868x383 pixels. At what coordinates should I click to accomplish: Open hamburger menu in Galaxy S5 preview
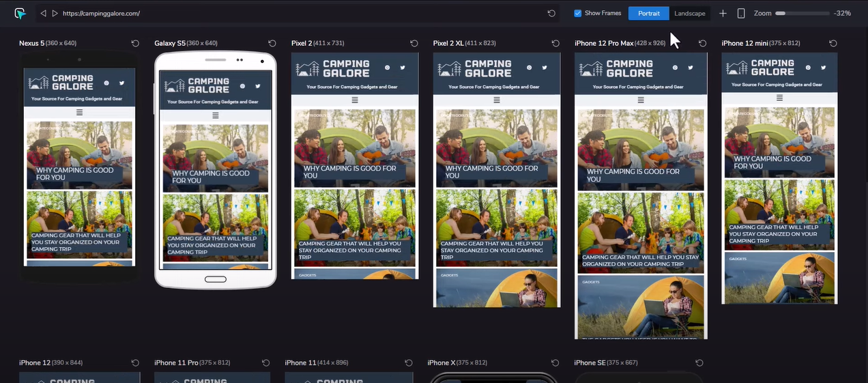[x=216, y=115]
